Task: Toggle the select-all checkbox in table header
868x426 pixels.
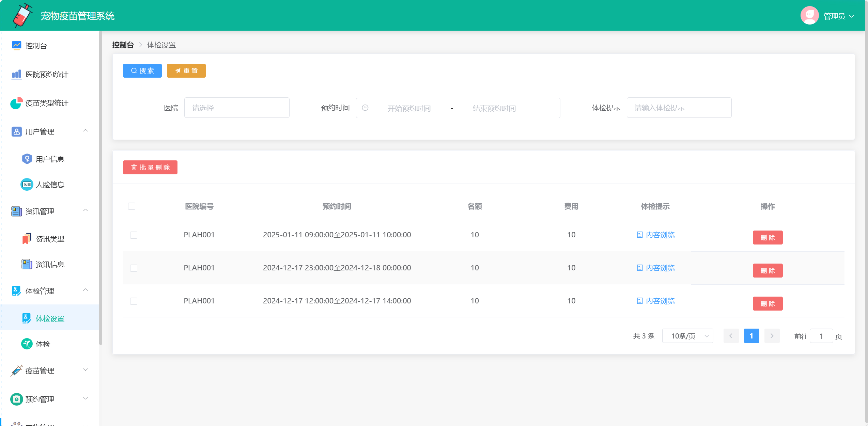Action: tap(132, 206)
